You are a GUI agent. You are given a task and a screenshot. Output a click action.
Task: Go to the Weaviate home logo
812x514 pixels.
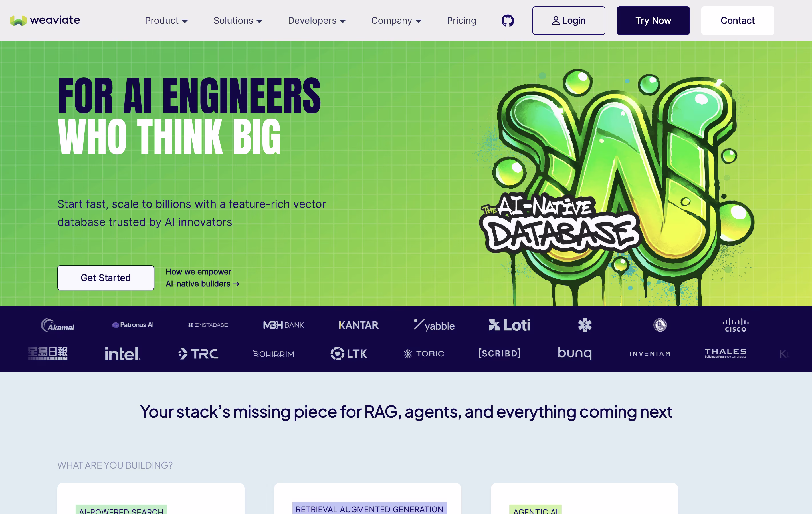pyautogui.click(x=45, y=20)
